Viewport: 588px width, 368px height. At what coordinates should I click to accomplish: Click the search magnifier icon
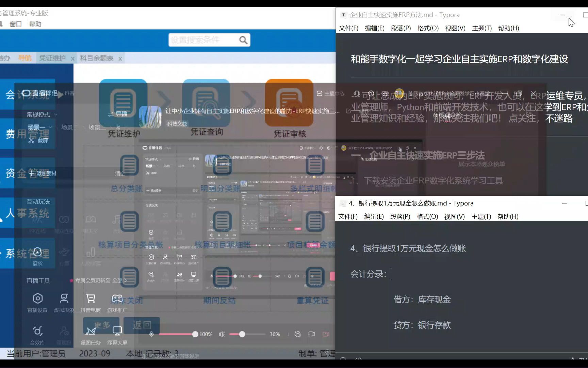243,40
